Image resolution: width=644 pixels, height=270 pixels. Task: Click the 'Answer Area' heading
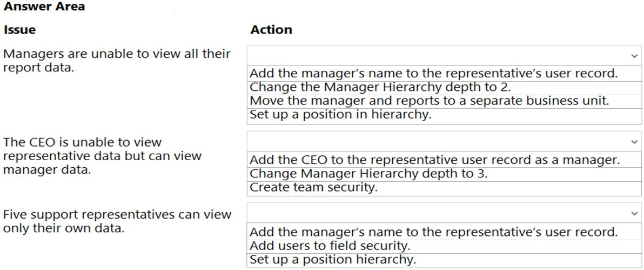(x=44, y=7)
